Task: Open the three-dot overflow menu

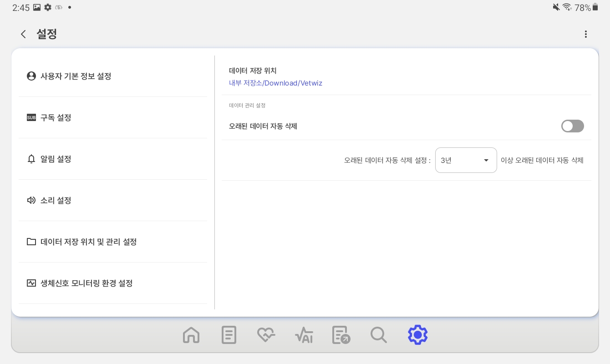Action: 586,34
